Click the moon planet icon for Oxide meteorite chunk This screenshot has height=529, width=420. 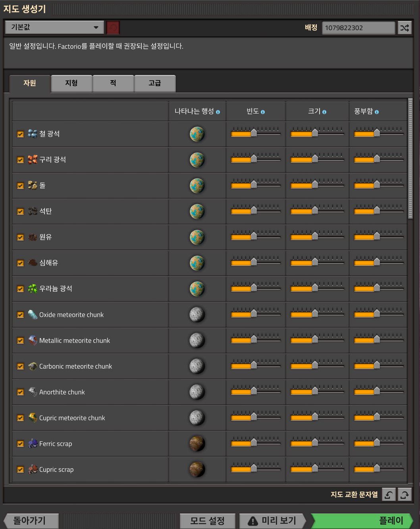point(197,315)
